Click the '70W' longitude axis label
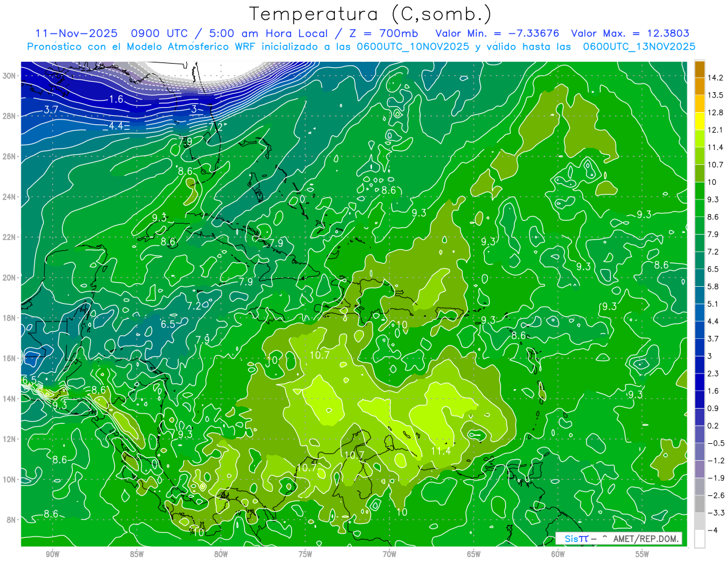 [389, 554]
